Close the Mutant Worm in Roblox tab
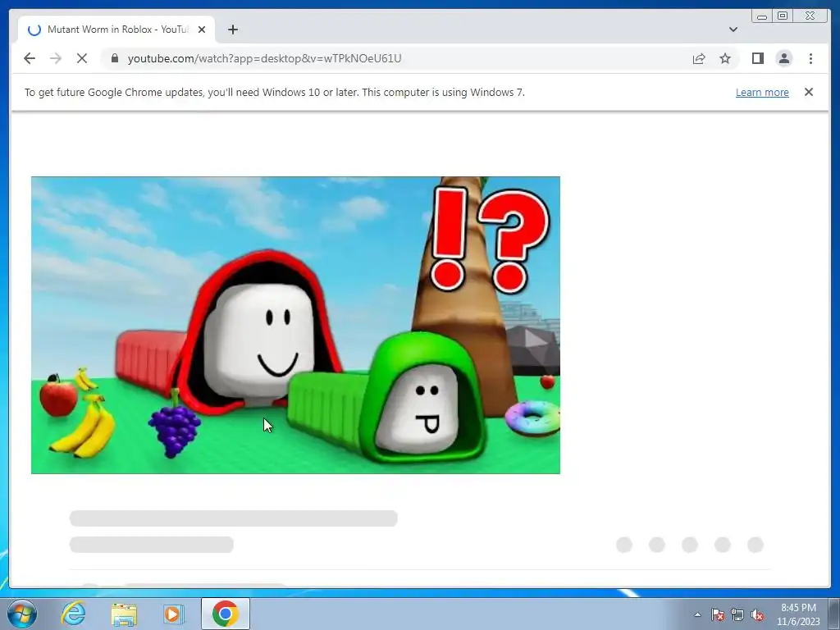Image resolution: width=840 pixels, height=630 pixels. point(202,30)
